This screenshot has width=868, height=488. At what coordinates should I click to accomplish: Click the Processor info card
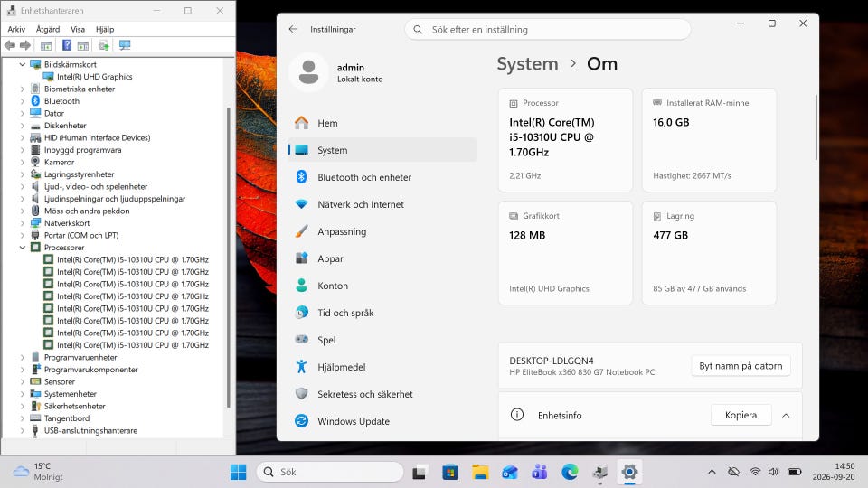[x=565, y=140]
